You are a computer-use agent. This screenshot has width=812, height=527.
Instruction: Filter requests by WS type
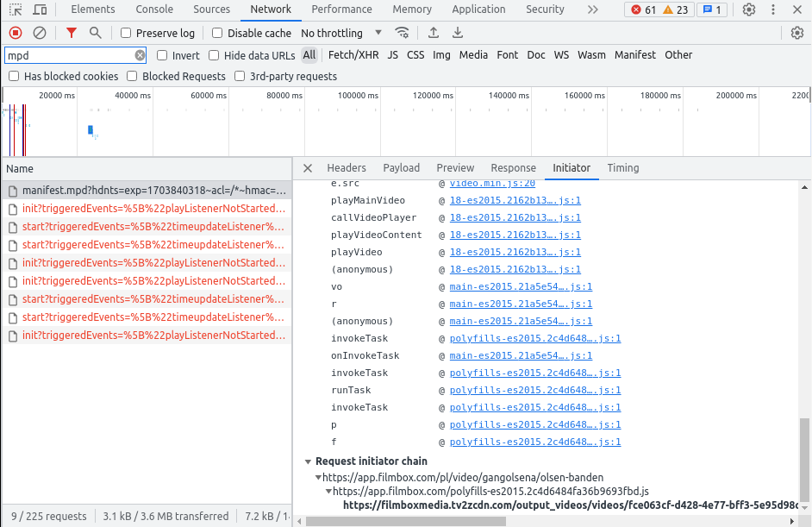(561, 55)
